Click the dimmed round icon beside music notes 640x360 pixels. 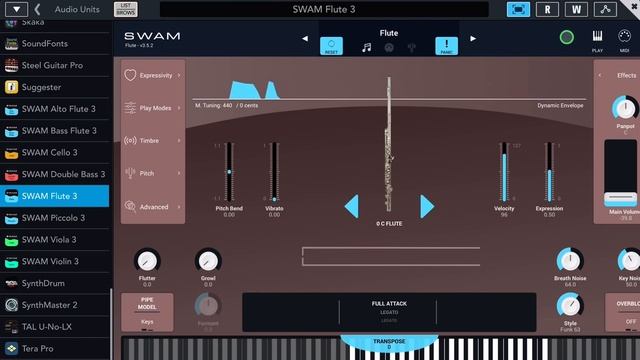[x=389, y=48]
